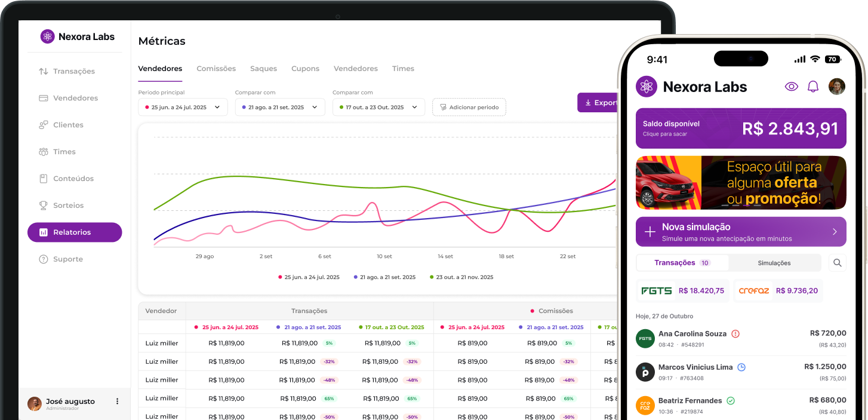Switch to the Comissões tab
The image size is (868, 420).
216,69
